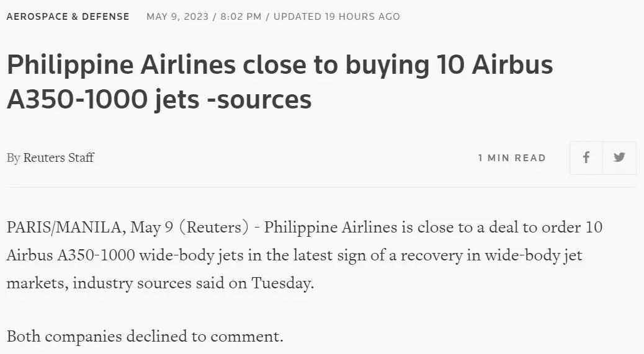
Task: Click 'Both companies declined to comment' sentence
Action: click(145, 337)
